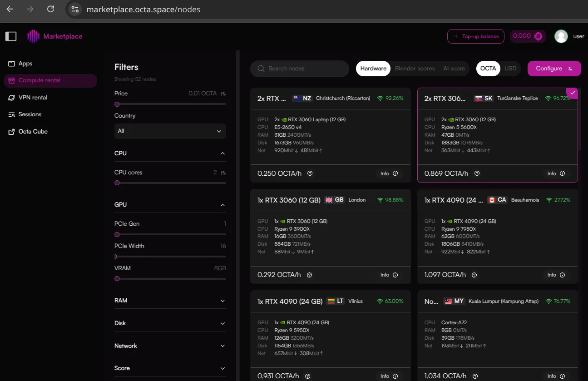Focus the Search nodes field

(x=300, y=69)
